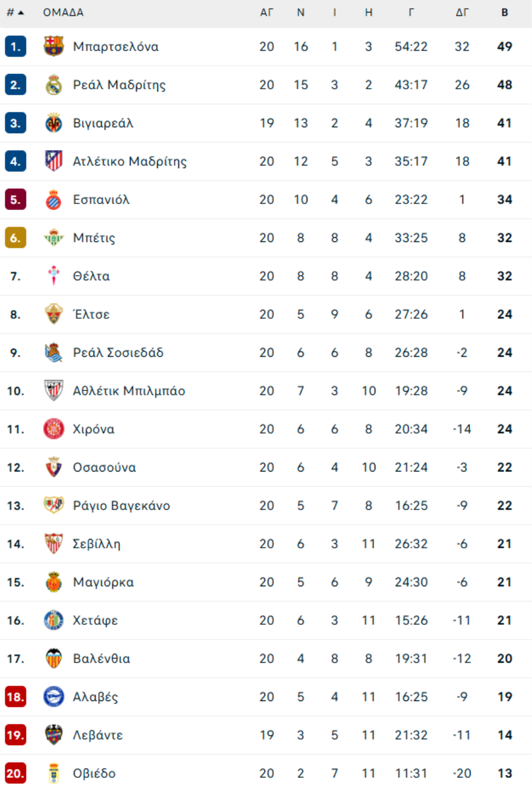Image resolution: width=532 pixels, height=788 pixels.
Task: Sort standings by ΑΓ matches column header
Action: (x=267, y=12)
